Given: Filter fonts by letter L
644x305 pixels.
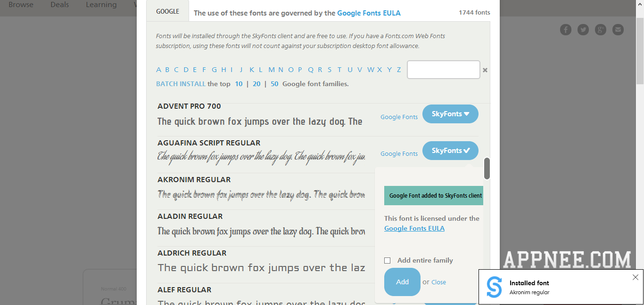Looking at the screenshot, I should (260, 70).
